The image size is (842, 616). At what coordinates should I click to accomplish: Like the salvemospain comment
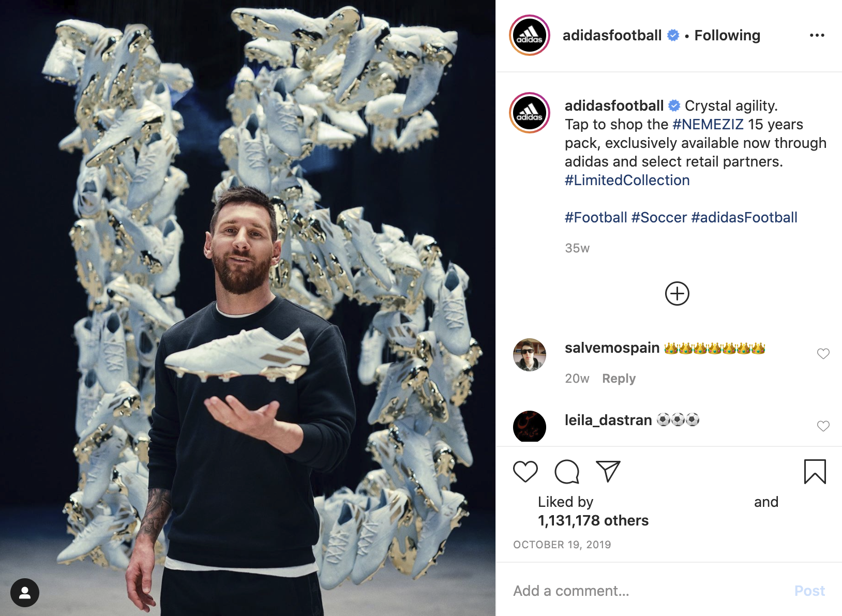tap(823, 354)
